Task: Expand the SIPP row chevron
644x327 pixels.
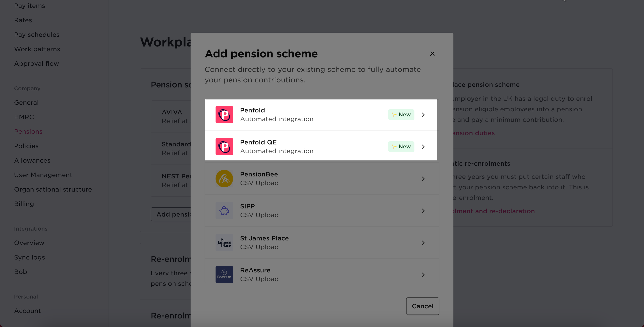Action: [423, 210]
